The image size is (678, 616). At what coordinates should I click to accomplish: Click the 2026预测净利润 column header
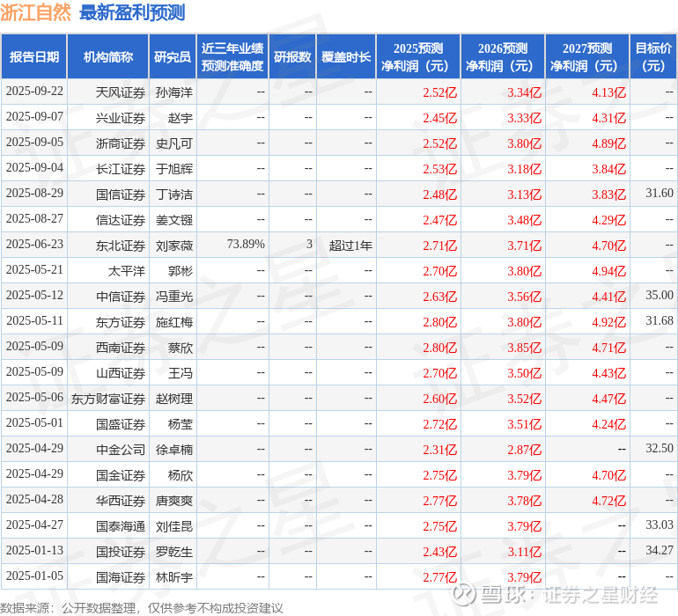click(x=503, y=56)
